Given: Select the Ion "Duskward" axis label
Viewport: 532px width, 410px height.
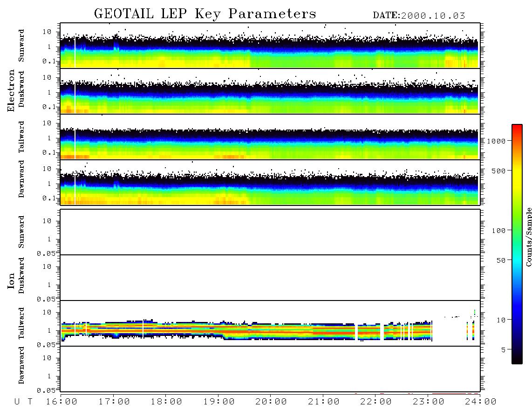Looking at the screenshot, I should (21, 275).
